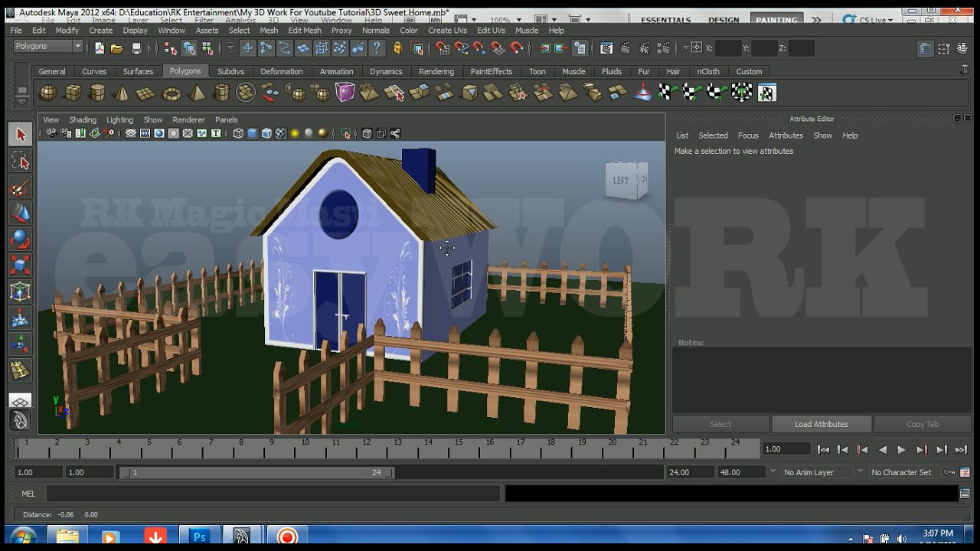Open viewport Panels menu
Screen dimensions: 980x551
226,119
